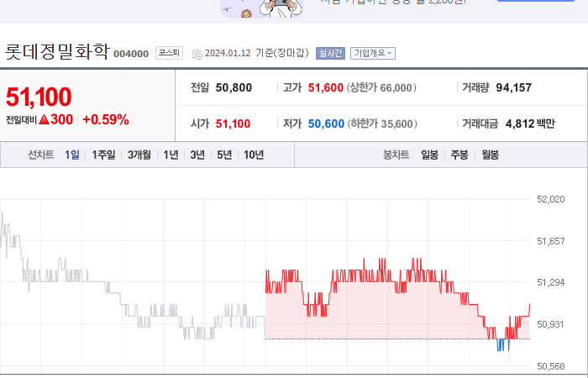The image size is (588, 378).
Task: Open the 일봉 candle chart
Action: pyautogui.click(x=430, y=155)
